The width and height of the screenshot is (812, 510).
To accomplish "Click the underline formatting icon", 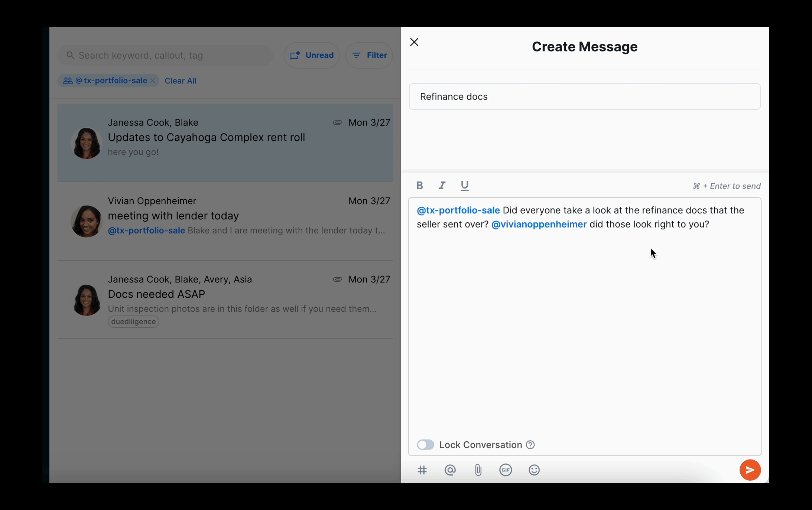I will pyautogui.click(x=464, y=186).
